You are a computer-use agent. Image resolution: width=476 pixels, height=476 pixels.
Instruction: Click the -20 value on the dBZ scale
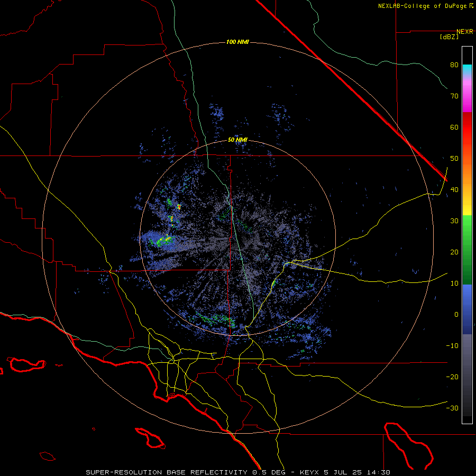point(452,377)
